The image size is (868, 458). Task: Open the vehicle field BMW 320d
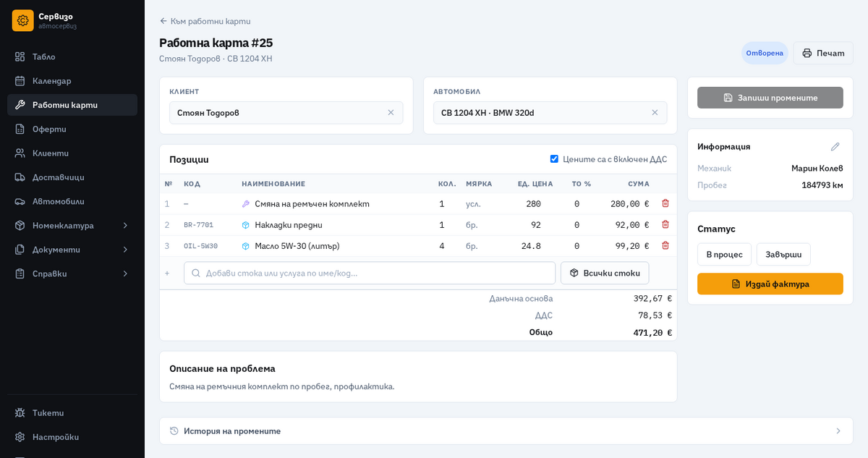[x=550, y=113]
